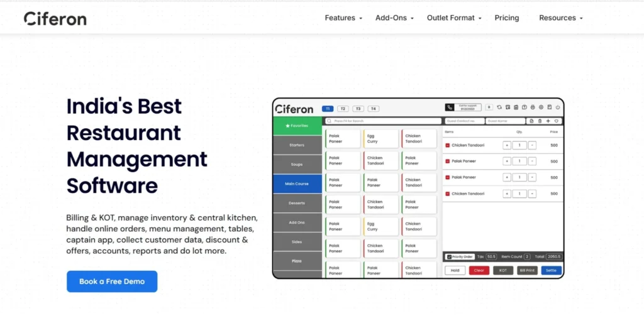Expand the Add-Ons dropdown in the navbar
The width and height of the screenshot is (644, 316).
click(x=394, y=18)
